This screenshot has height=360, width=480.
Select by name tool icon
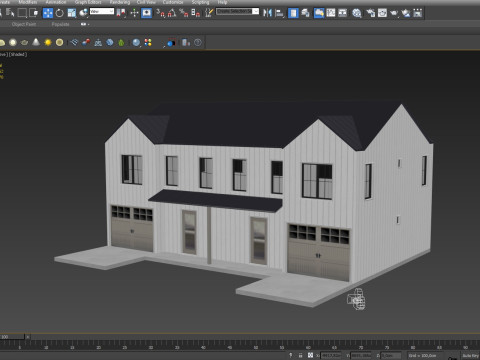(10, 13)
